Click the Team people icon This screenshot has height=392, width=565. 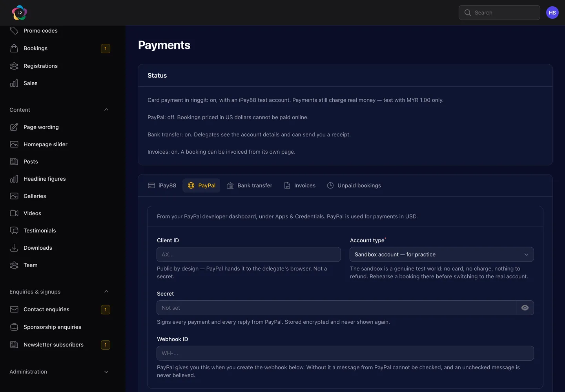click(14, 265)
